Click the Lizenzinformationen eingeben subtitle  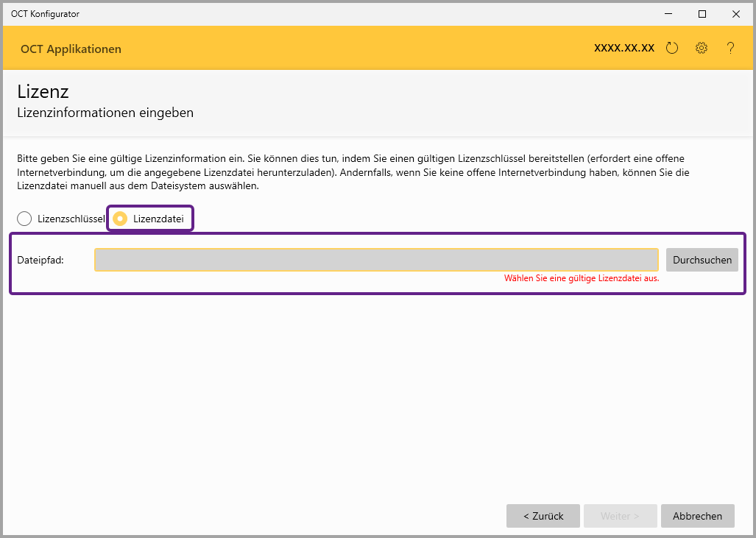(x=105, y=113)
